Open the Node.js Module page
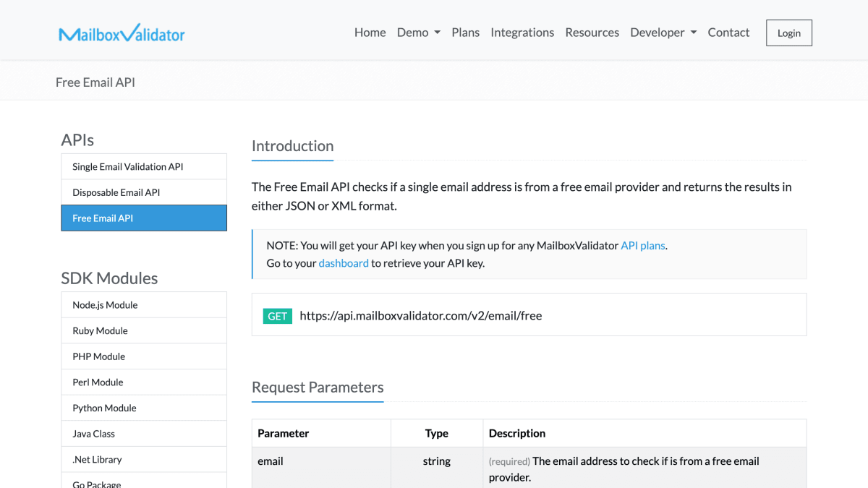 click(x=144, y=305)
